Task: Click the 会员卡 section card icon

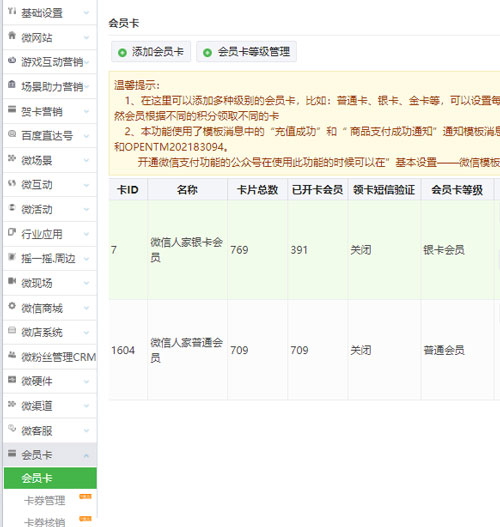Action: coord(12,453)
